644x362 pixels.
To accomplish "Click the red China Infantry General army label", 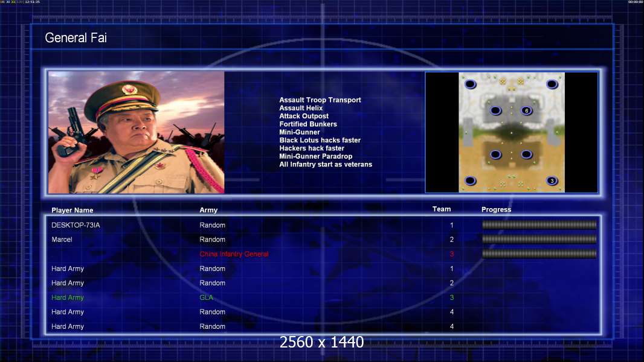I will (234, 254).
